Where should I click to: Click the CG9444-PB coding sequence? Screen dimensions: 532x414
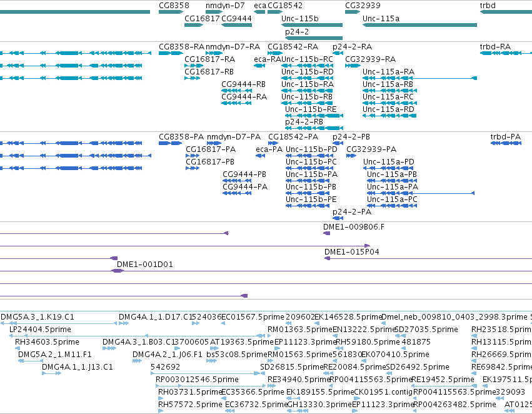pyautogui.click(x=237, y=181)
